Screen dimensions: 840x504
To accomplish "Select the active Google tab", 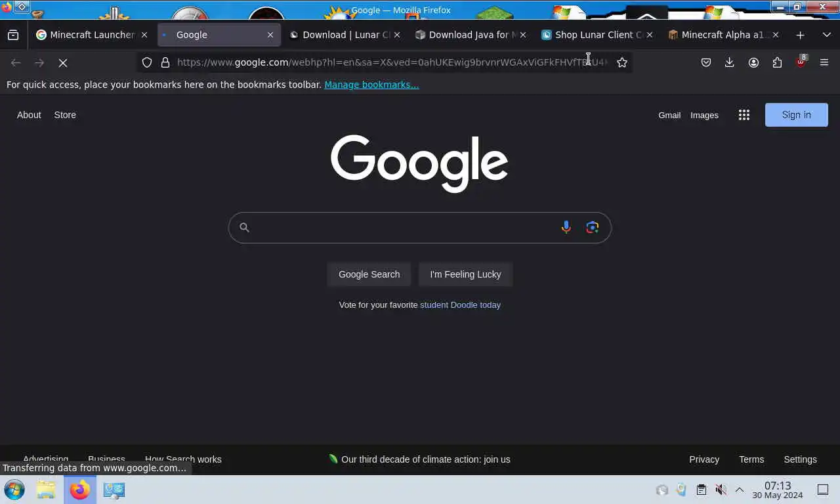I will [219, 35].
